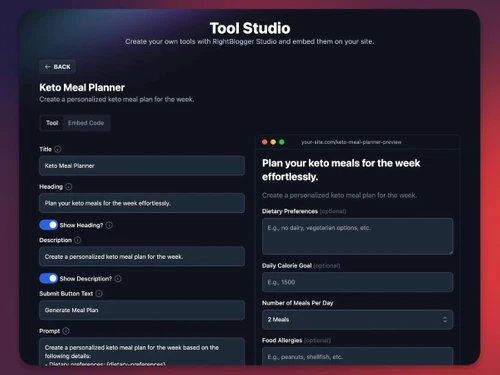
Task: Open the Number of Meals Per Day dropdown
Action: coord(357,320)
